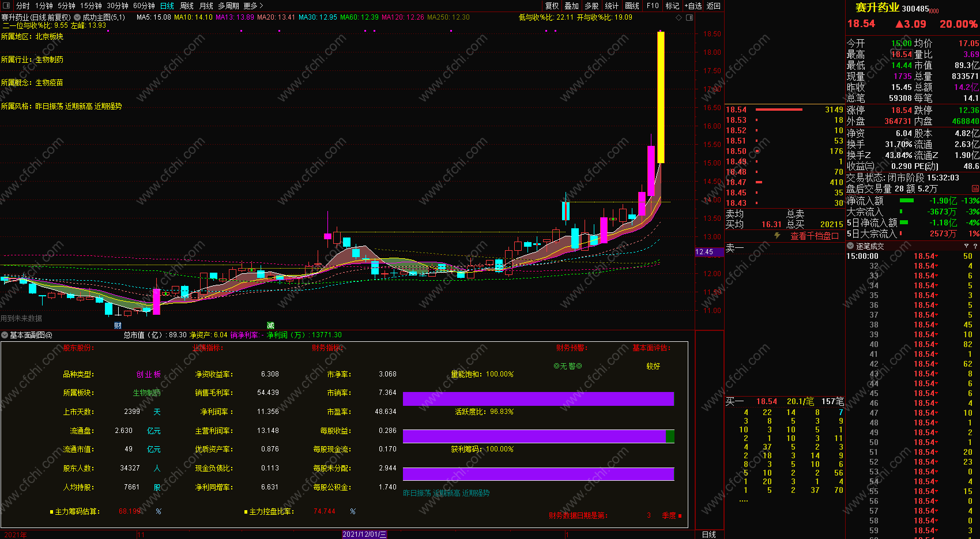The width and height of the screenshot is (980, 539).
Task: Switch to 日线 daily chart
Action: [x=167, y=6]
